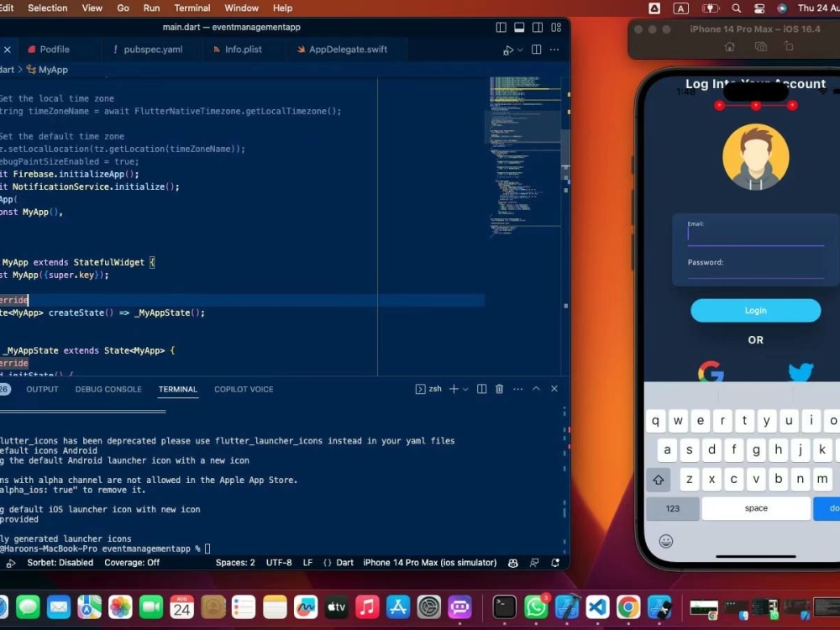Viewport: 840px width, 630px height.
Task: Click the UTF-8 encoding indicator
Action: pos(278,562)
